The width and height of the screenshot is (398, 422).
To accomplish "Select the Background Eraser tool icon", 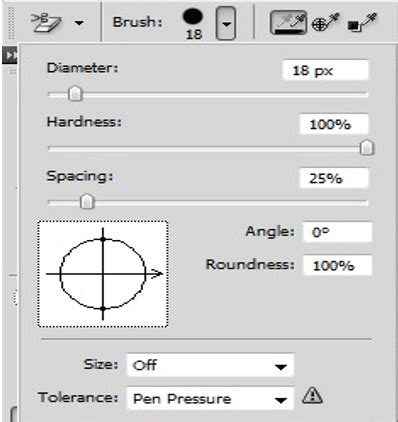I will click(x=46, y=22).
